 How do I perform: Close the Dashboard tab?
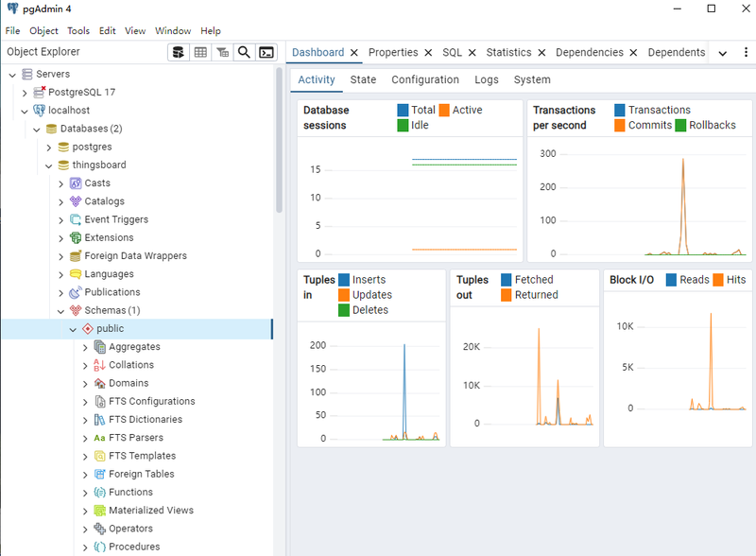coord(353,53)
